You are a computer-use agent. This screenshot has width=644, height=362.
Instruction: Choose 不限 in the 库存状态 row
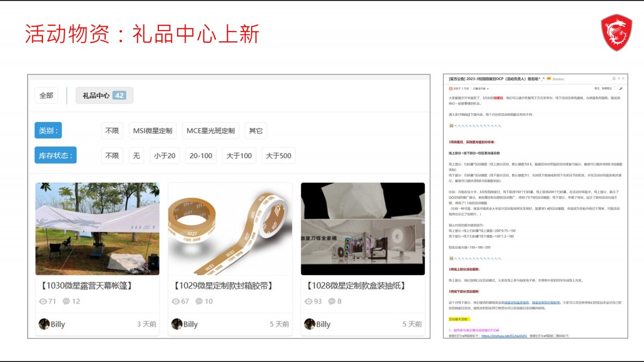click(x=112, y=156)
